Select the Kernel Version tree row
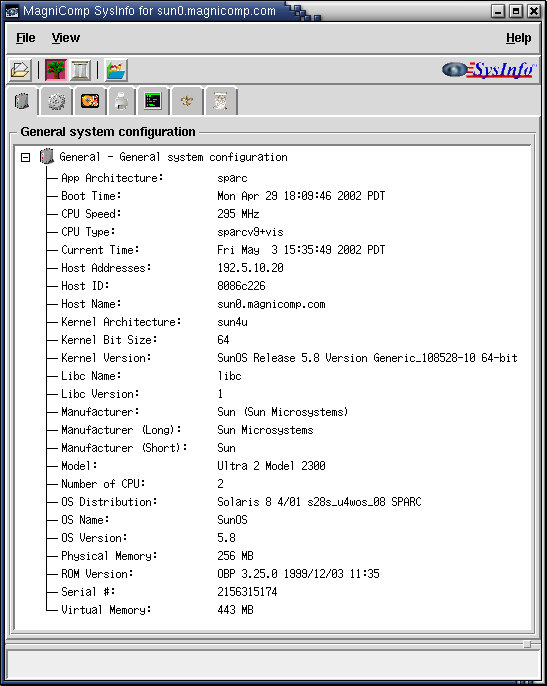Image resolution: width=547 pixels, height=686 pixels. click(x=289, y=358)
